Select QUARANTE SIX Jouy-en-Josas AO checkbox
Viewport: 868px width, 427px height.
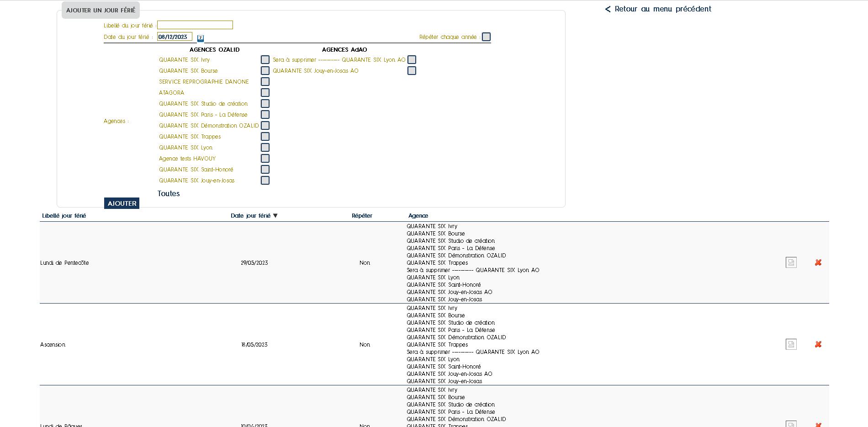[x=412, y=71]
